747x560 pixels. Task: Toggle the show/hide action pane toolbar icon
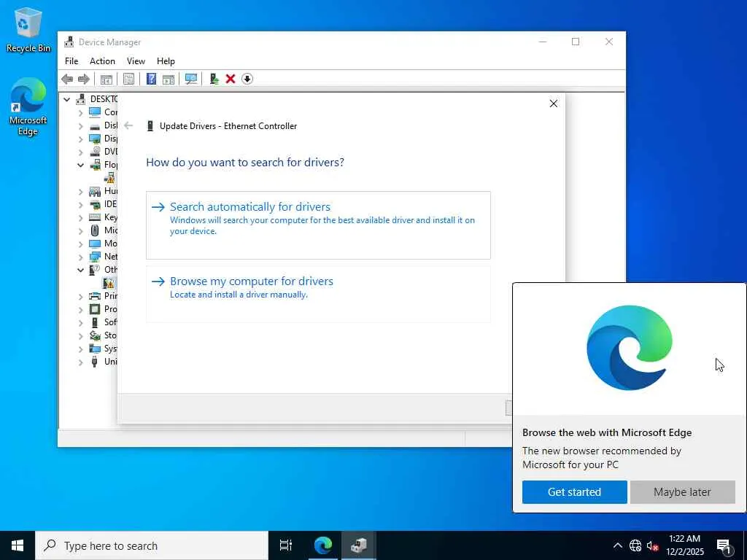coord(169,79)
